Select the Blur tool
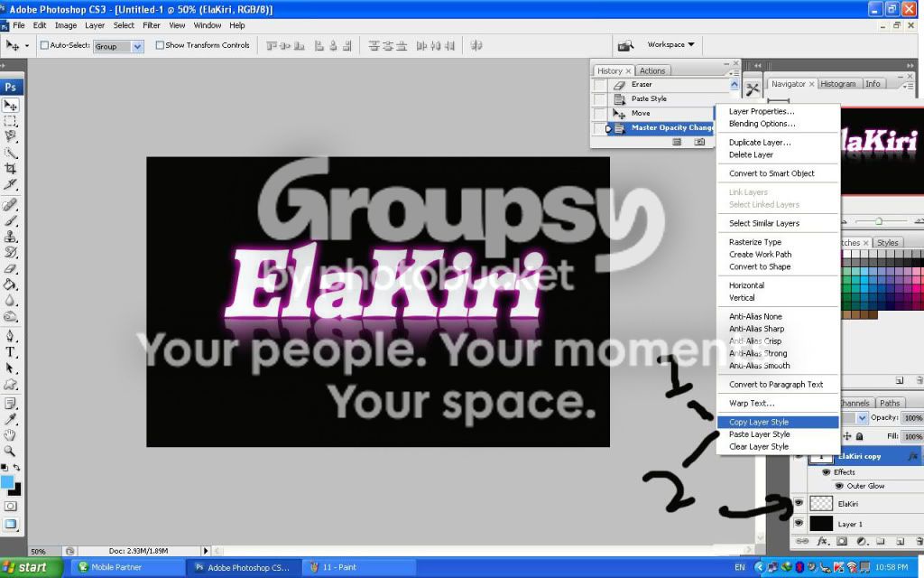Screen dimensions: 924x578 (x=11, y=300)
